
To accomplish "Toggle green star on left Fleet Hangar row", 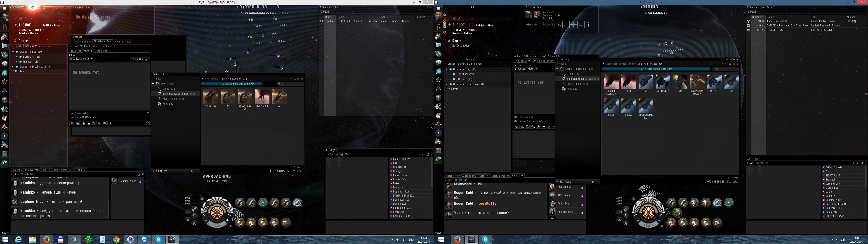I will point(183,99).
